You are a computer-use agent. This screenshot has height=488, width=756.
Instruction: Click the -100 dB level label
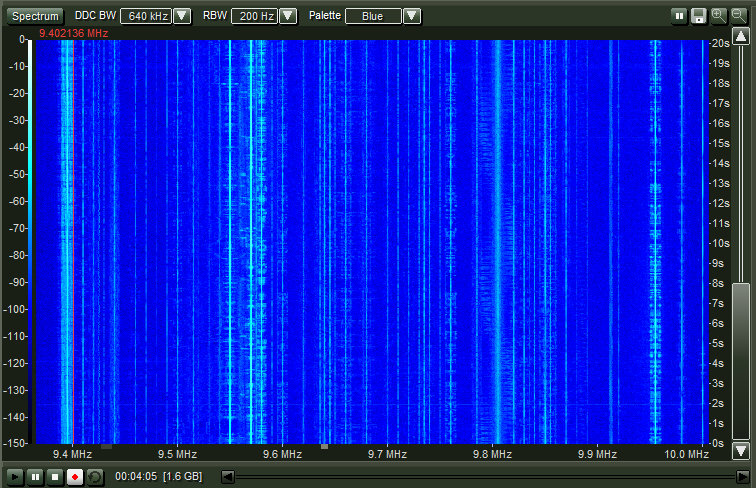(x=14, y=309)
